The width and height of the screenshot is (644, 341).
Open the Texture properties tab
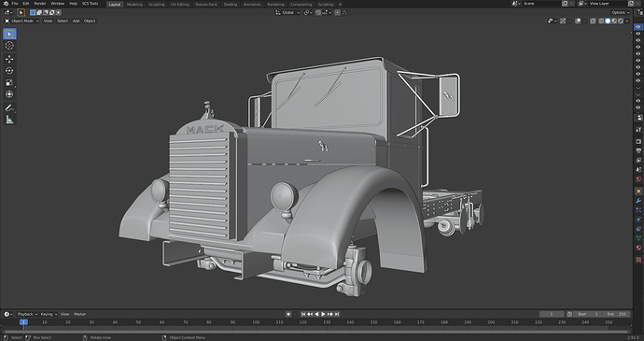tap(638, 259)
